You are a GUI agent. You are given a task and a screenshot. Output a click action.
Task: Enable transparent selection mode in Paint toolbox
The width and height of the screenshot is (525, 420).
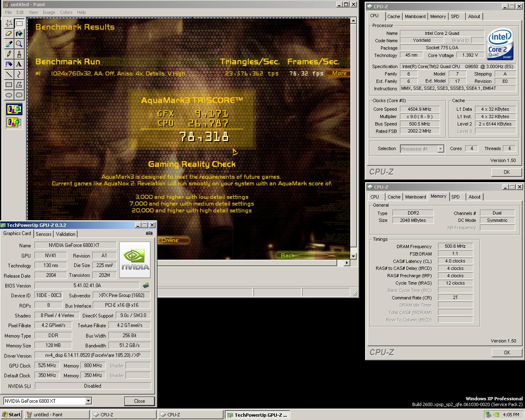coord(14,122)
